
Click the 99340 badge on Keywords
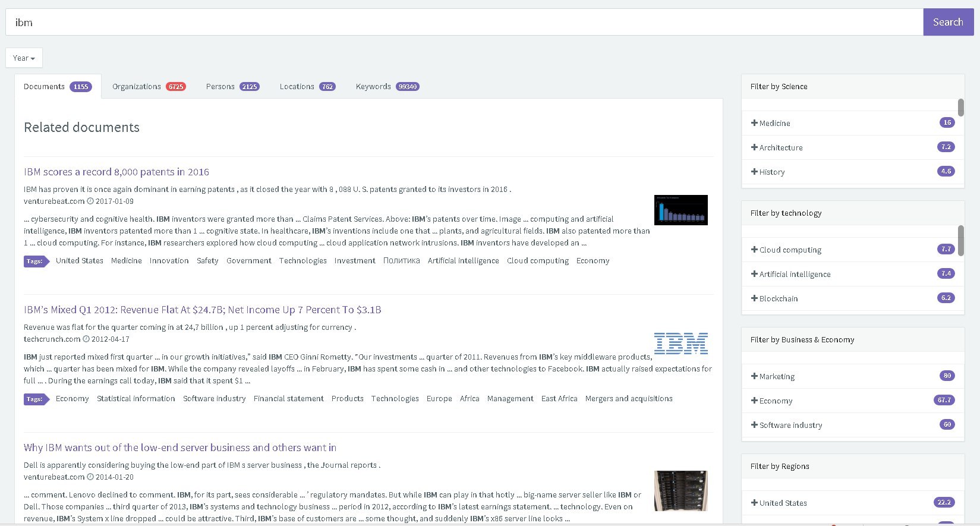[408, 87]
